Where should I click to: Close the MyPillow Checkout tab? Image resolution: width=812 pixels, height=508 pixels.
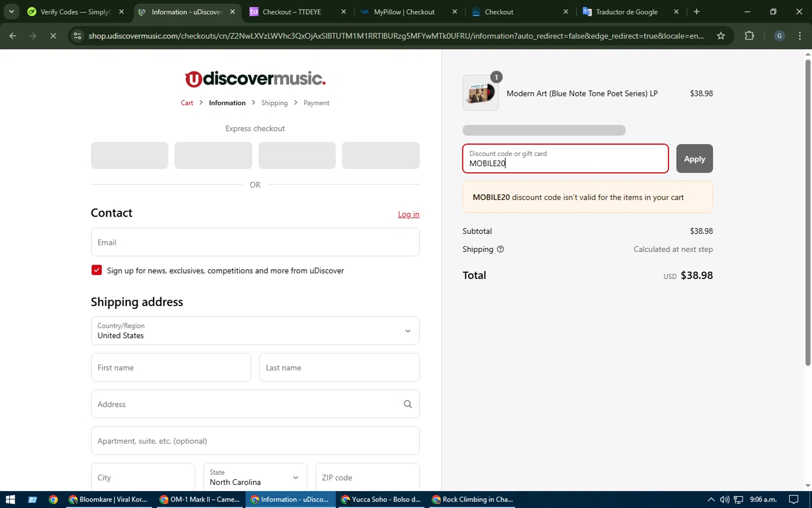[454, 11]
